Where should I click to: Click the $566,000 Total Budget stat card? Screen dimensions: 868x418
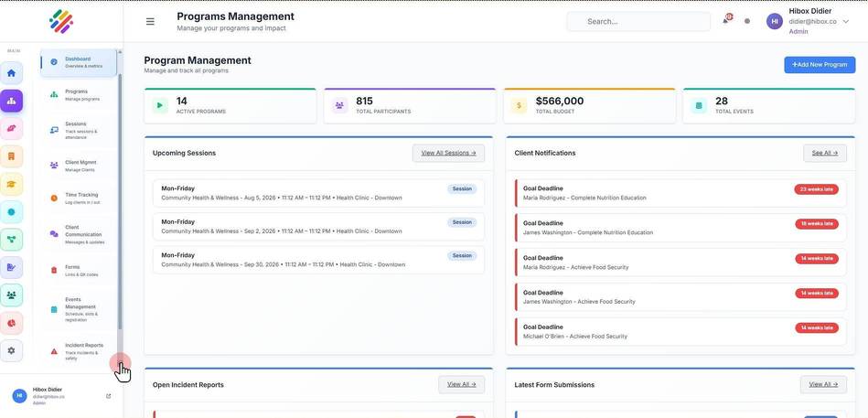coord(590,105)
